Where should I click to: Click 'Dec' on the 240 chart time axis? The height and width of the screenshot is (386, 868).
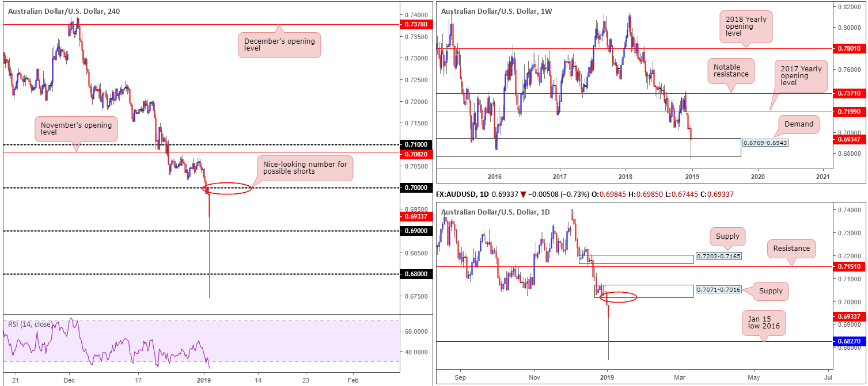[x=69, y=380]
